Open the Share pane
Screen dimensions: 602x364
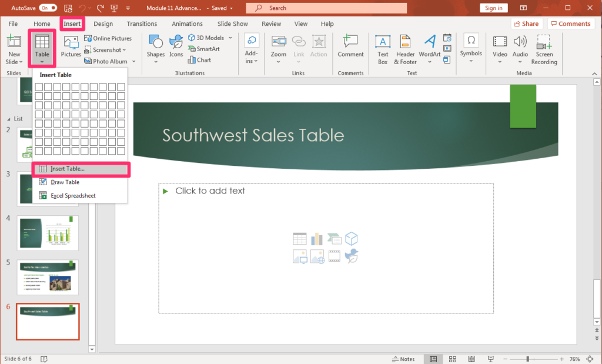tap(526, 23)
